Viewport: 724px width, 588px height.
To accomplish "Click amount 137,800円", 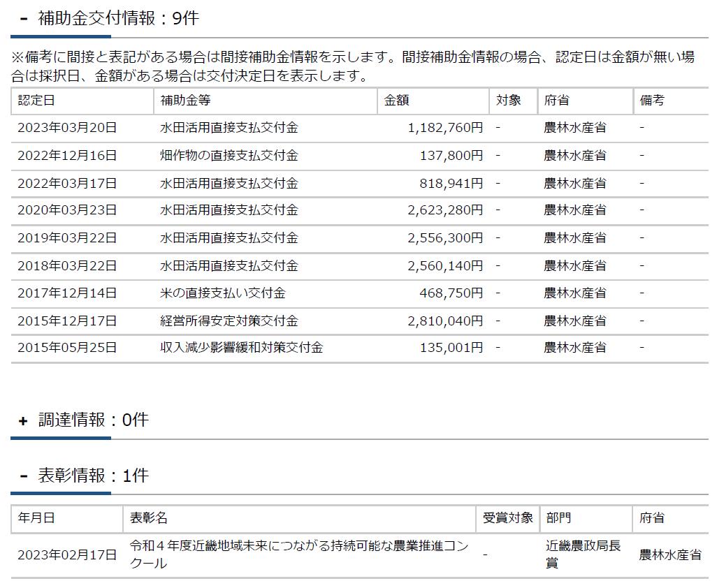I will (451, 156).
